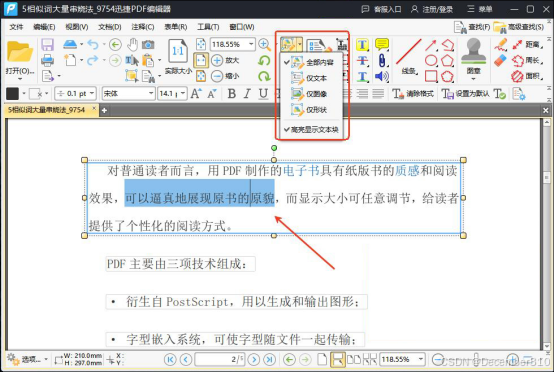
Task: Toggle fit-width page view button
Action: [201, 60]
